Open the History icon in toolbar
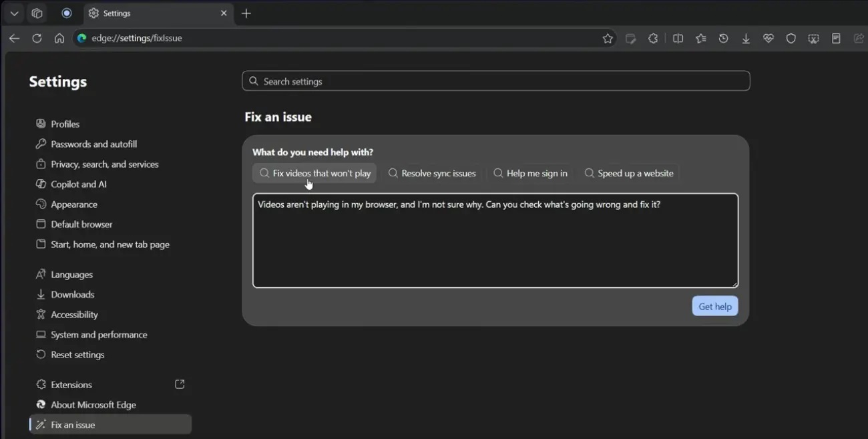The image size is (868, 439). click(723, 39)
